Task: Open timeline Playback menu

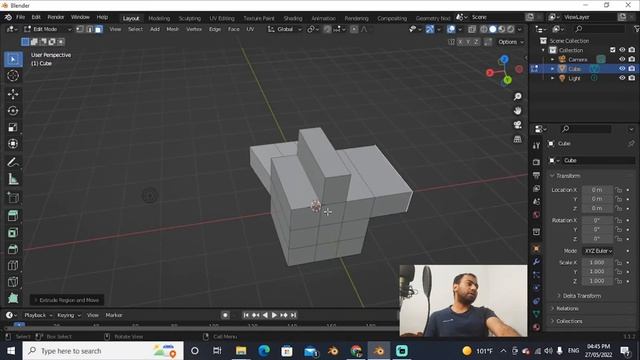Action: point(38,315)
